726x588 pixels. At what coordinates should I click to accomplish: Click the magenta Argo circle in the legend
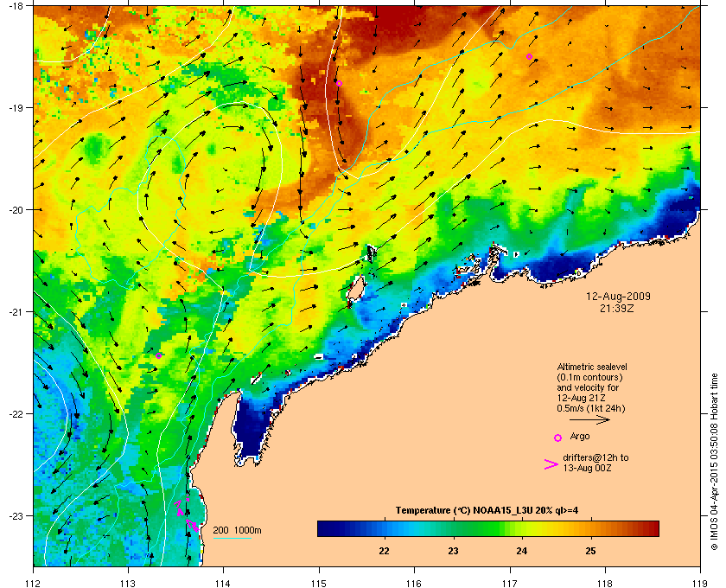(x=558, y=438)
